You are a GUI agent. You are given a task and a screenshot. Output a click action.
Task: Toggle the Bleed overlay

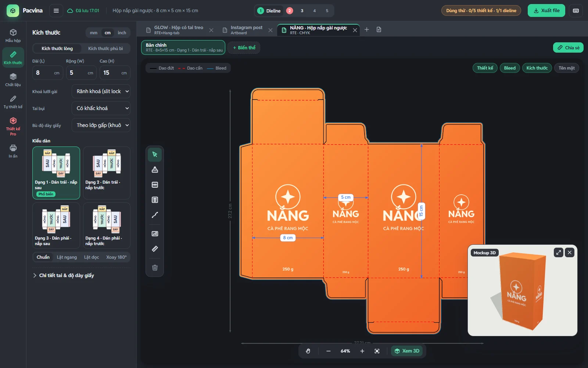click(x=509, y=68)
